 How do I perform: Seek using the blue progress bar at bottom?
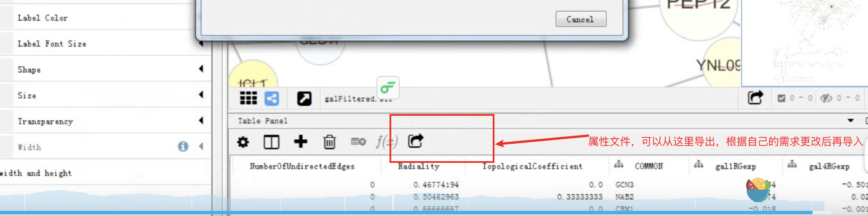click(x=434, y=213)
